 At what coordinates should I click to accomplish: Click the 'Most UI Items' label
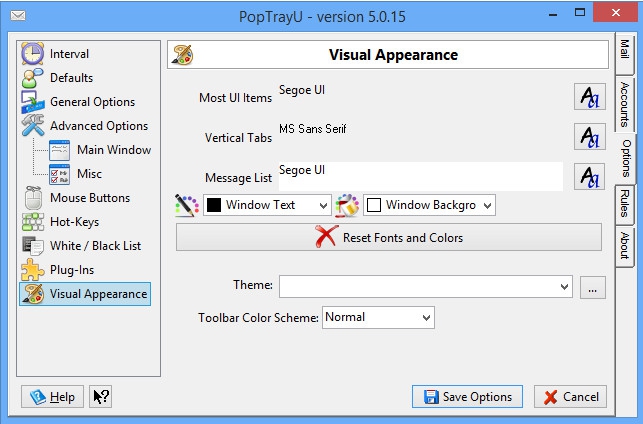pyautogui.click(x=235, y=98)
